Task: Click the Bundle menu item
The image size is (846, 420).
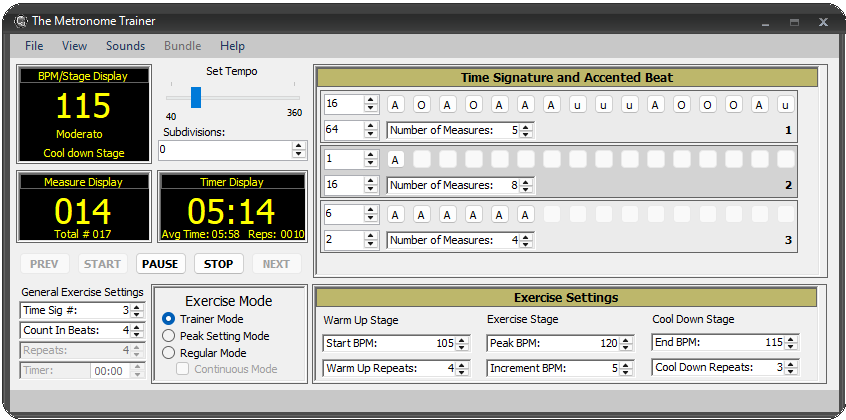Action: click(x=182, y=46)
